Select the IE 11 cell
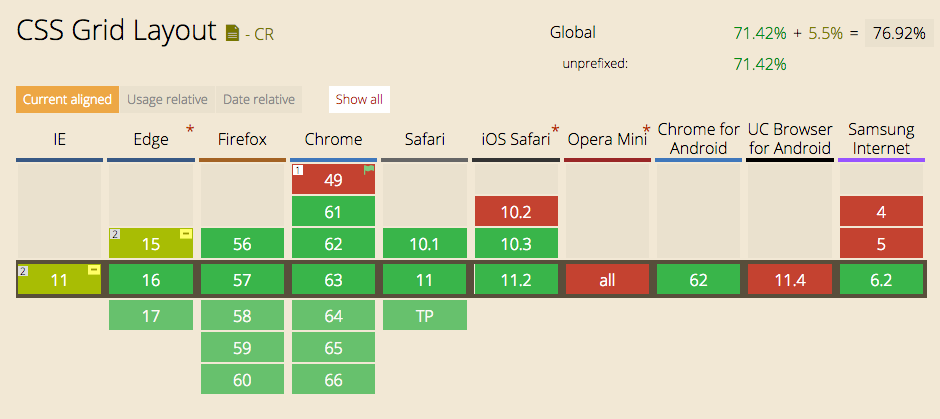940x419 pixels. click(x=59, y=279)
